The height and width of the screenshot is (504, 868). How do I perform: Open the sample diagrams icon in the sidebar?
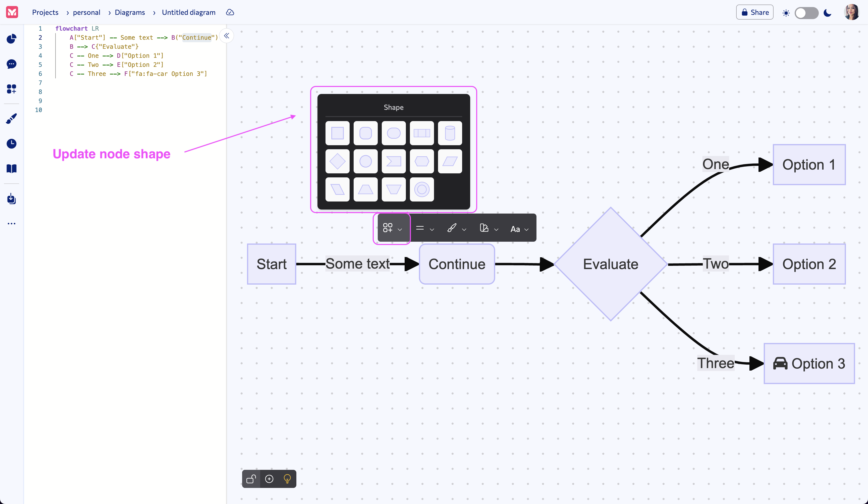pos(11,89)
